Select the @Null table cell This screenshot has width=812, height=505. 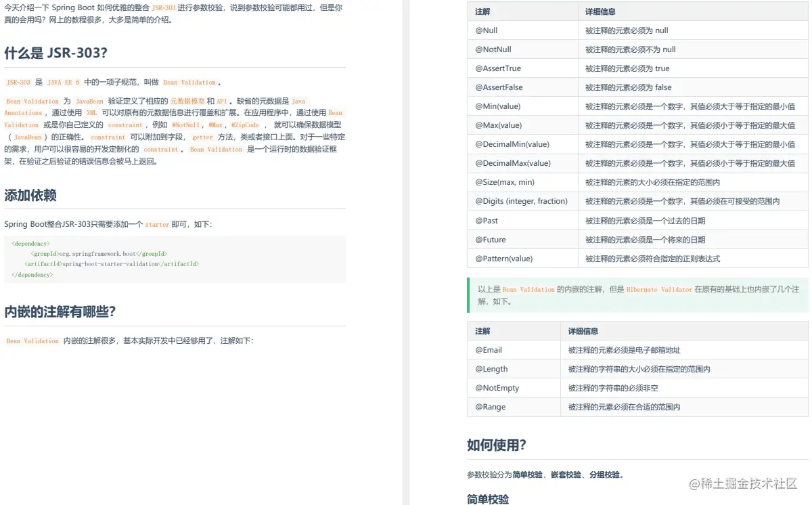click(x=522, y=30)
